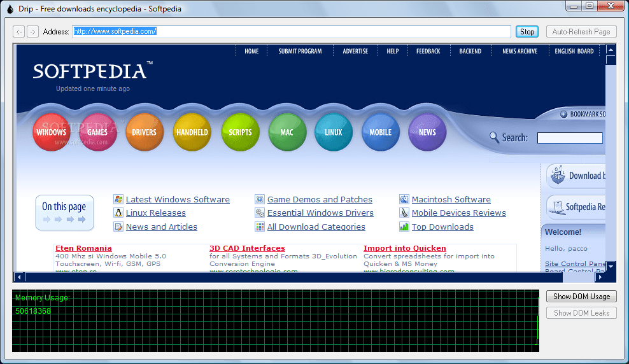The height and width of the screenshot is (364, 629).
Task: Open the ADVERTISE navigation item
Action: point(355,52)
